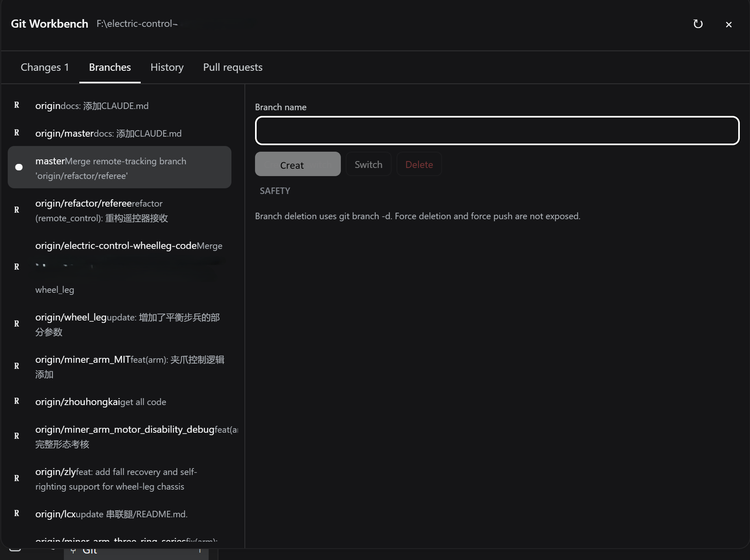This screenshot has width=750, height=560.
Task: Click the F:\electric-control repository path
Action: coord(137,24)
